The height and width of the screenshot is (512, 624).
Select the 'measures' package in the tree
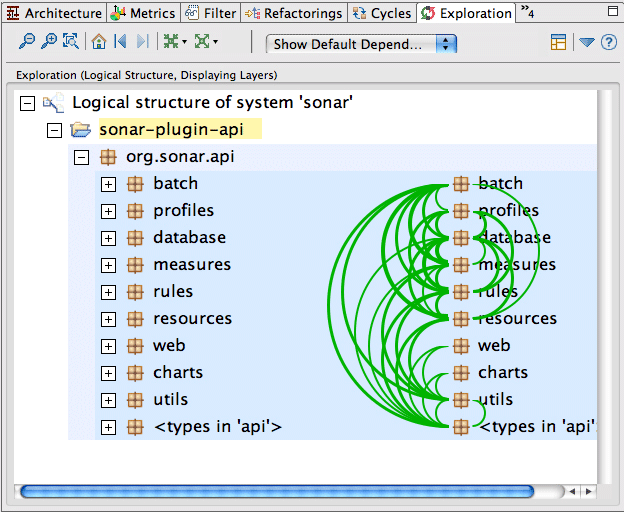click(191, 265)
